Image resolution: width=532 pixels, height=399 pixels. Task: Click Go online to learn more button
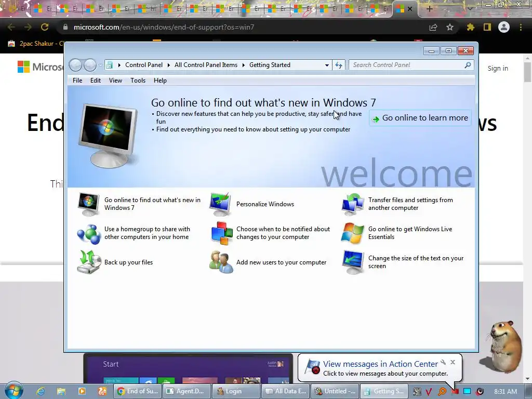(420, 118)
